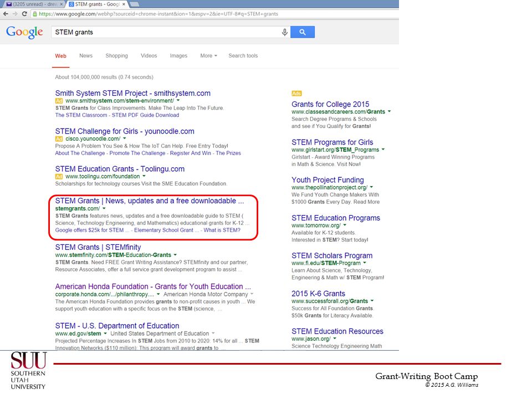The image size is (532, 399).
Task: Switch to Images results
Action: point(178,55)
